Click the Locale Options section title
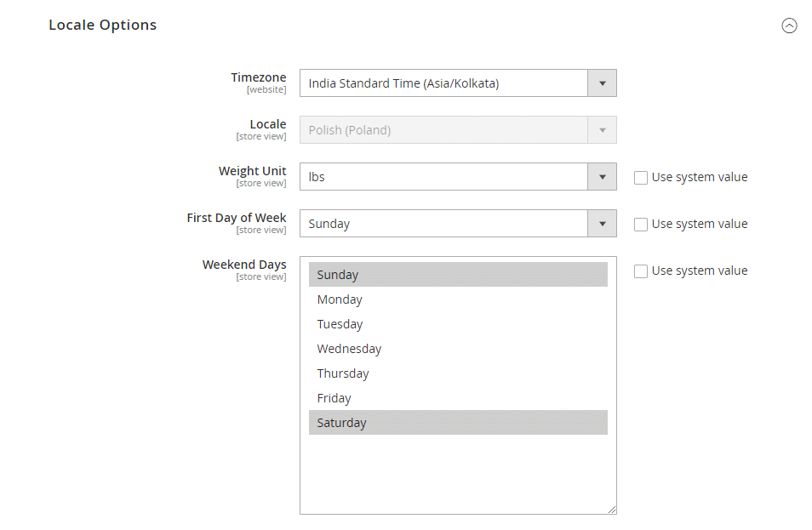Screen dimensions: 812x530 pyautogui.click(x=103, y=26)
